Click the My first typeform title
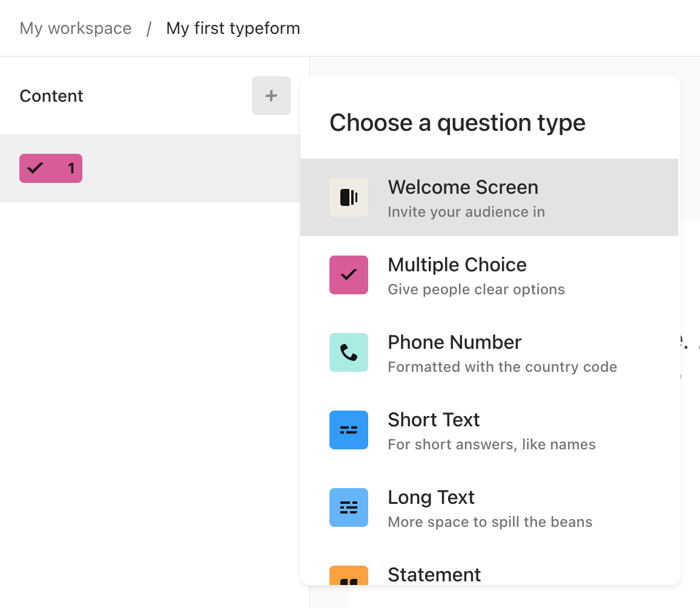 coord(233,28)
